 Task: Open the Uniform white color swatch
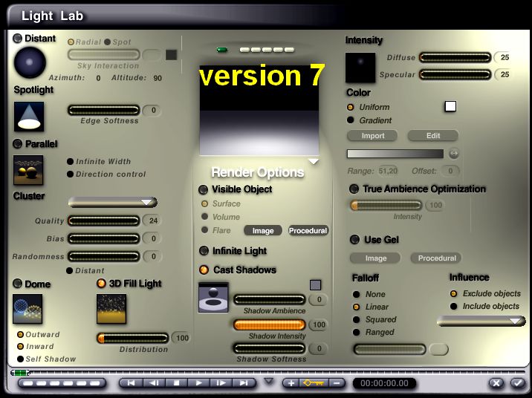tap(450, 106)
